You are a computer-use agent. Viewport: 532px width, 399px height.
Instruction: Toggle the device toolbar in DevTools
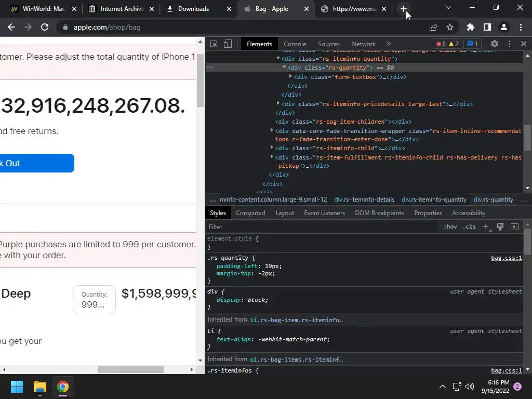[228, 44]
